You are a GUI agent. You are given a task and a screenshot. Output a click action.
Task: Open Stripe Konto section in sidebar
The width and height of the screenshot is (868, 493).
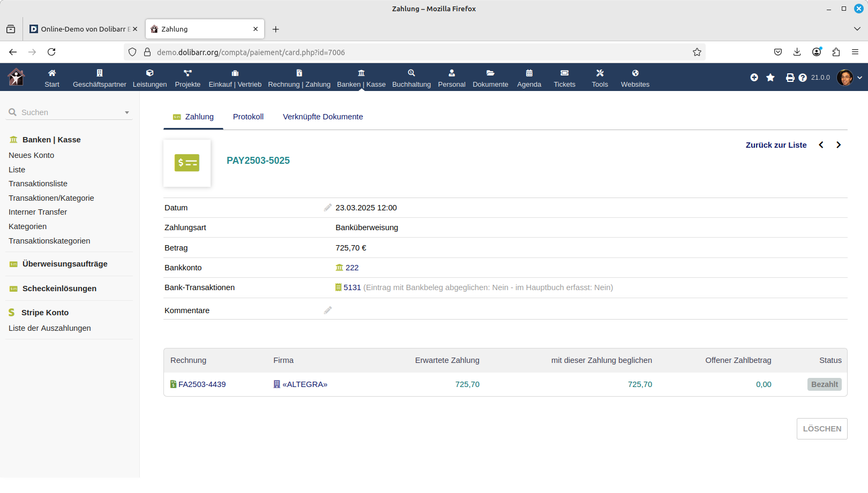tap(45, 313)
